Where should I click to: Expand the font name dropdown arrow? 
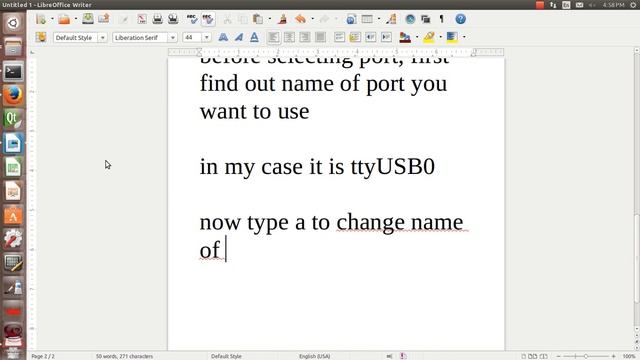[173, 38]
